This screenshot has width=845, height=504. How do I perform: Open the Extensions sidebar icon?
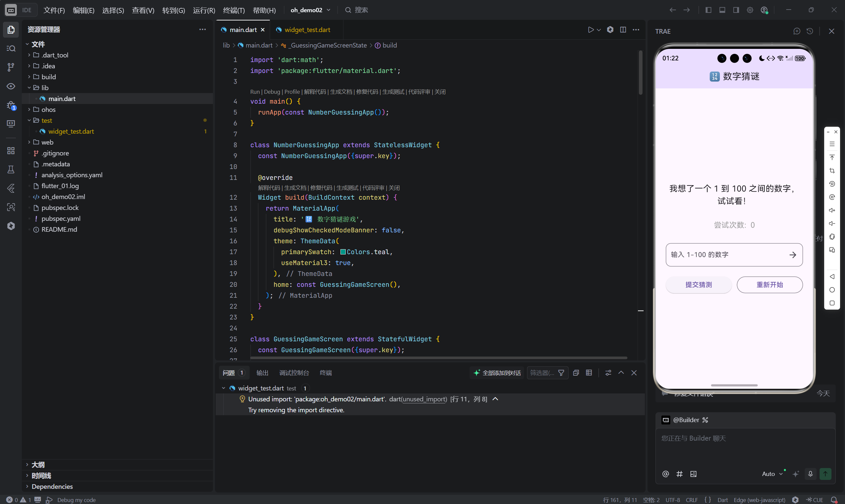11,151
